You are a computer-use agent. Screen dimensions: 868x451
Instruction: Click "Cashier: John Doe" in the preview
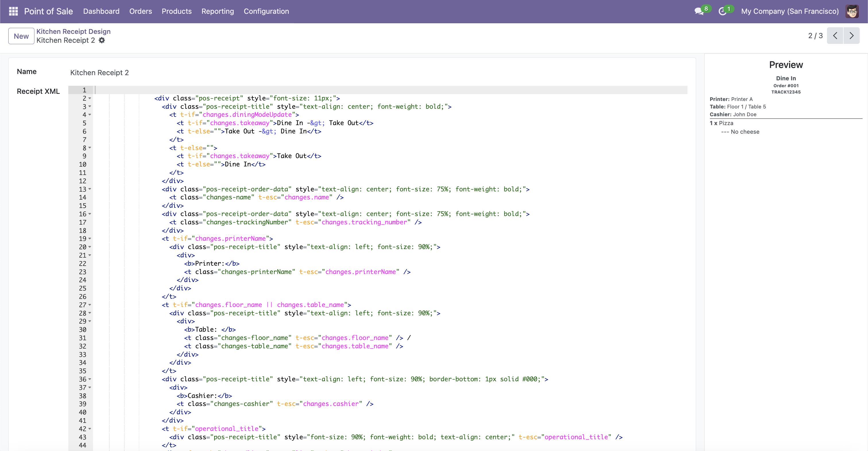(x=733, y=114)
